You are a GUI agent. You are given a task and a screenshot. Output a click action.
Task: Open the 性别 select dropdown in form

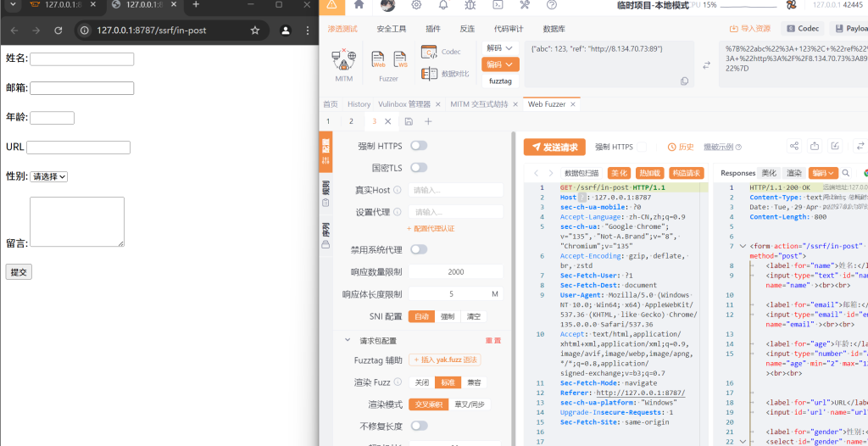click(x=49, y=176)
